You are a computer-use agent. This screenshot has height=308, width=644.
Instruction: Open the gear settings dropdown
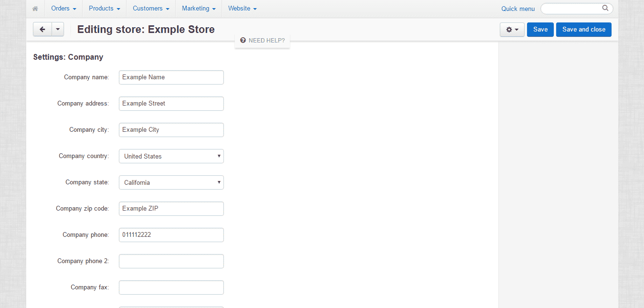coord(512,30)
